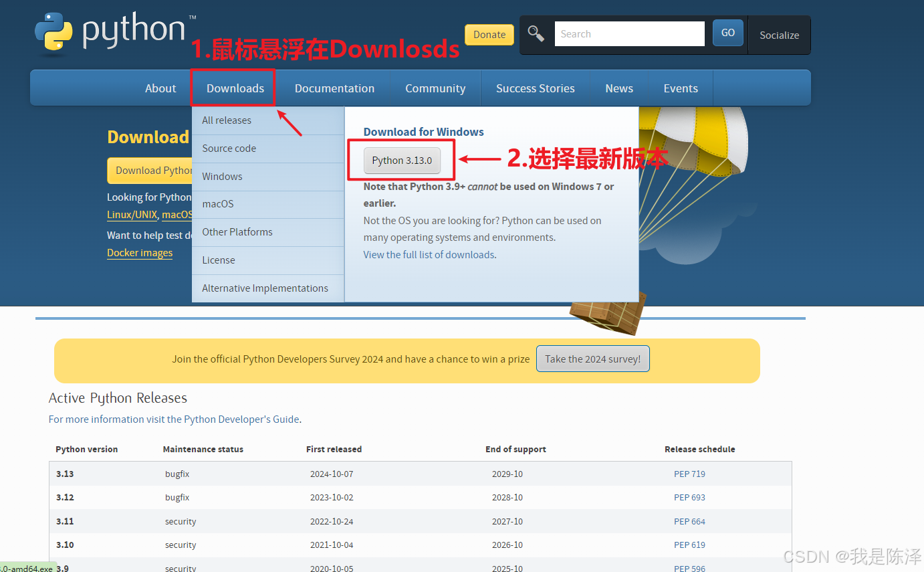Click the Maintenance status column header
924x572 pixels.
(203, 450)
